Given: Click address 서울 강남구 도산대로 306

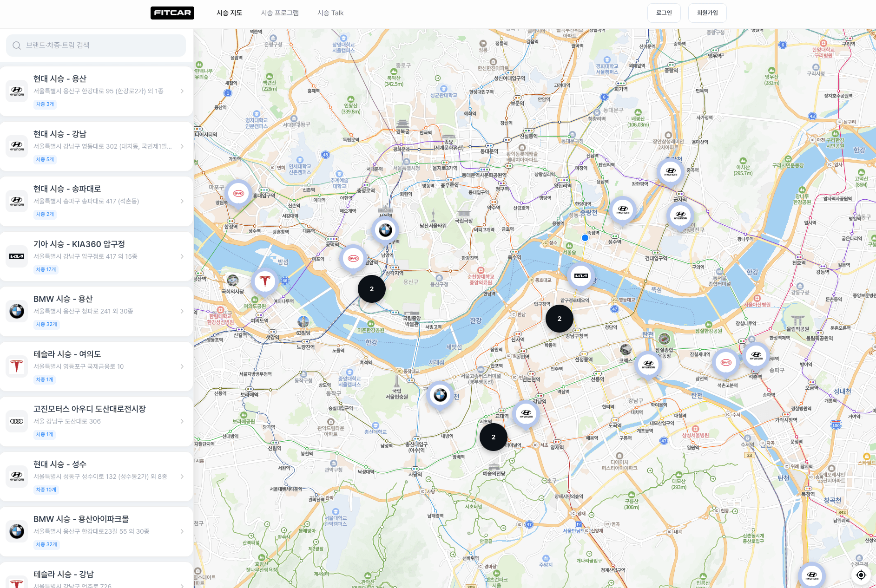Looking at the screenshot, I should pyautogui.click(x=67, y=421).
